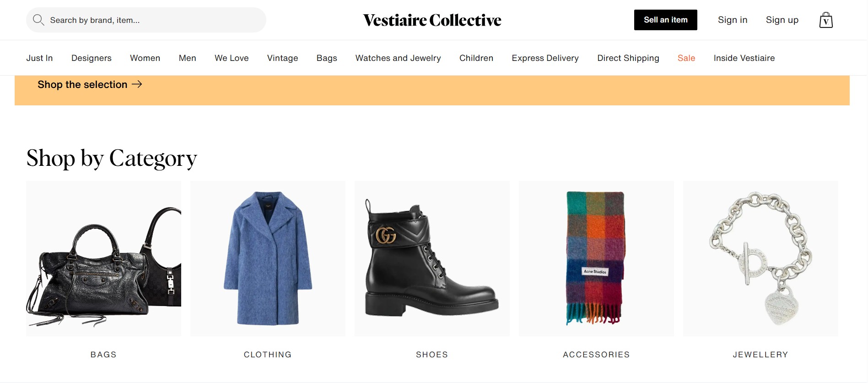This screenshot has width=868, height=383.
Task: Open the shopping bag cart icon
Action: coord(825,20)
